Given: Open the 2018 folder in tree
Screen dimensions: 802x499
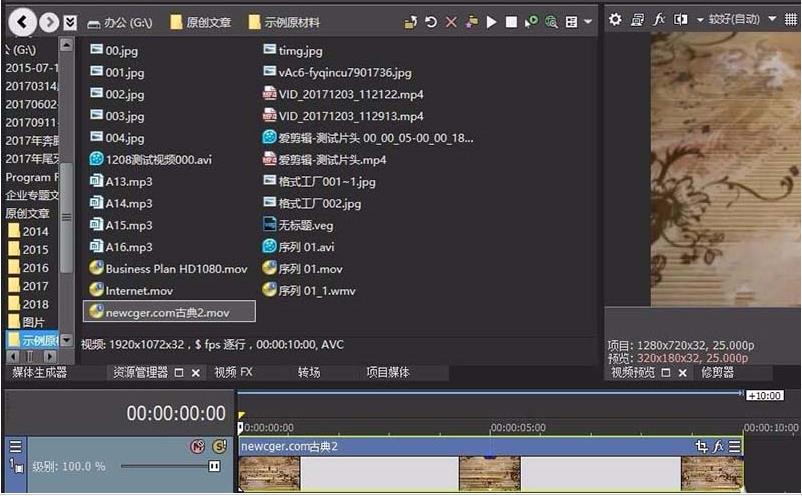Looking at the screenshot, I should pos(29,304).
